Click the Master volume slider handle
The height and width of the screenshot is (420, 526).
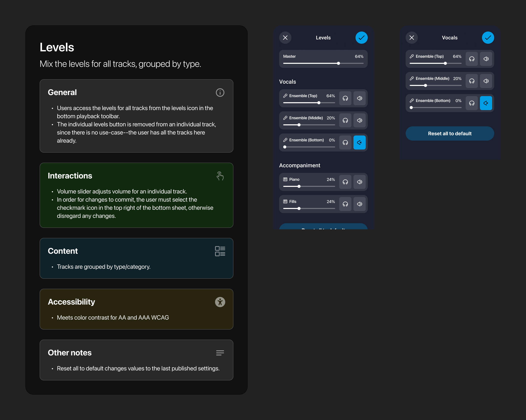coord(338,63)
